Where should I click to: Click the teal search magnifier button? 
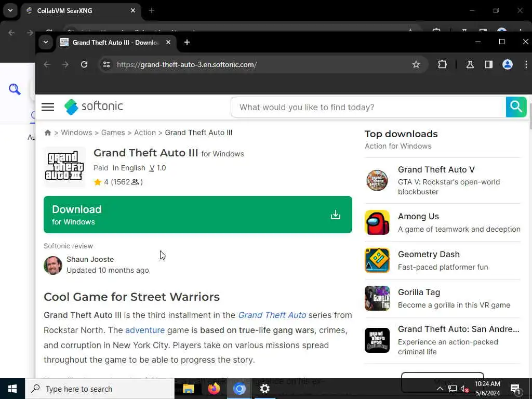click(x=516, y=107)
